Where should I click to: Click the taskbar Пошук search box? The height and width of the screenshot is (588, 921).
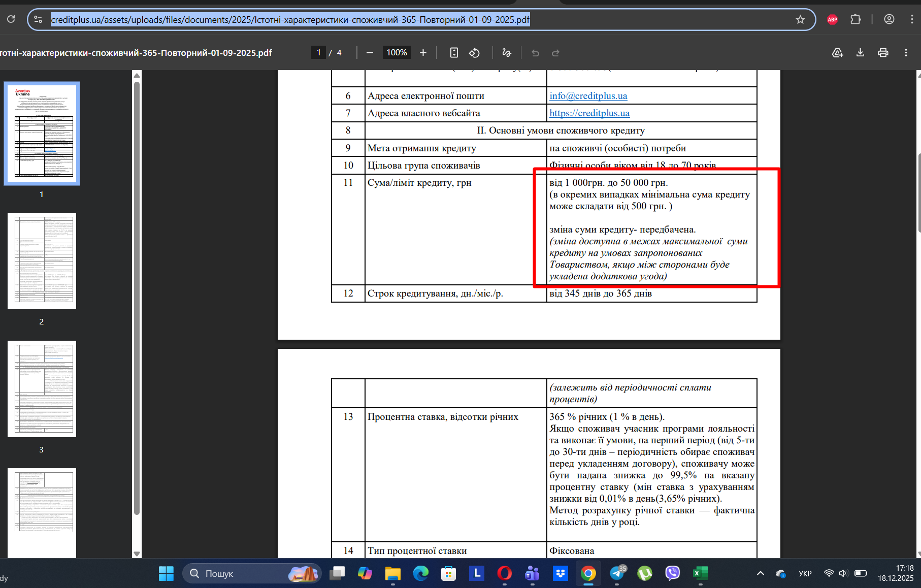pyautogui.click(x=252, y=573)
